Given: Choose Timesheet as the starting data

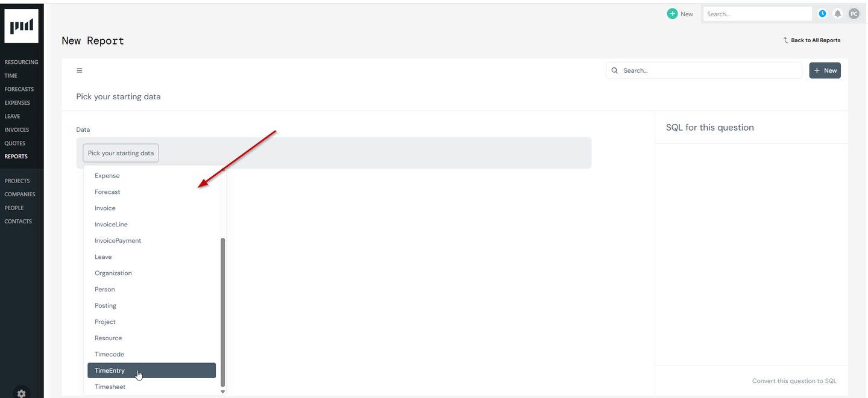Looking at the screenshot, I should point(110,387).
